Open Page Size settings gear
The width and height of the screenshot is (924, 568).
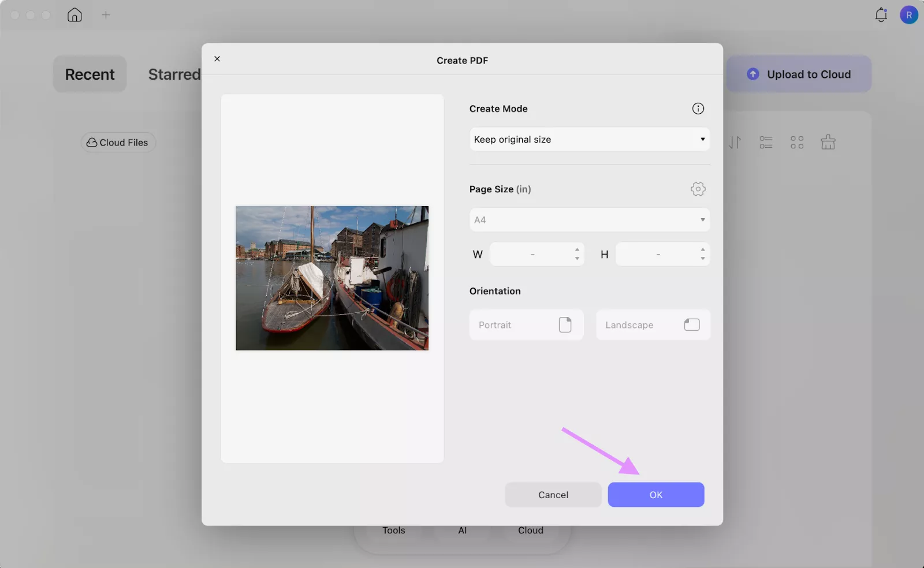698,189
